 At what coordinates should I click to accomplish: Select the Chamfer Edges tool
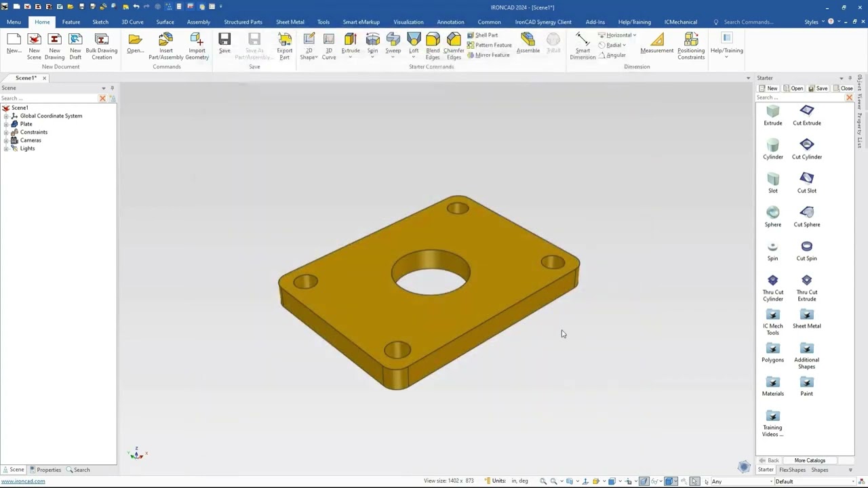click(x=454, y=46)
